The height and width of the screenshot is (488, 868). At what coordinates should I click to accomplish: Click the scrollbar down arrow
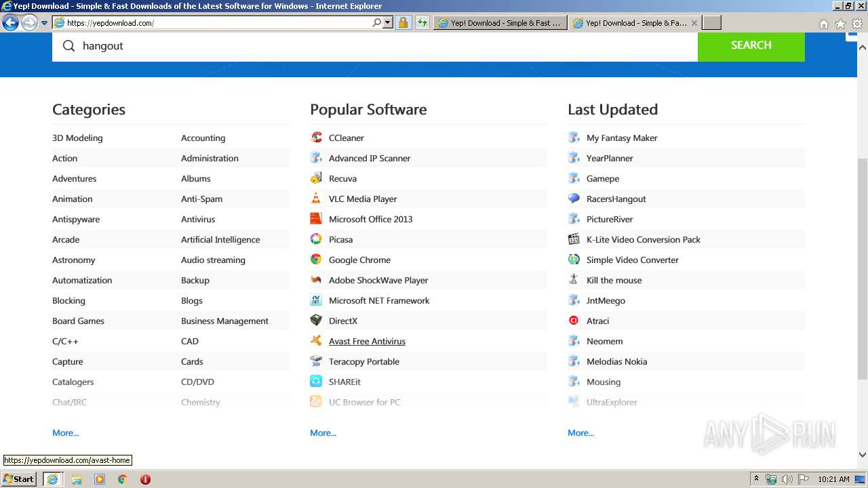coord(863,455)
